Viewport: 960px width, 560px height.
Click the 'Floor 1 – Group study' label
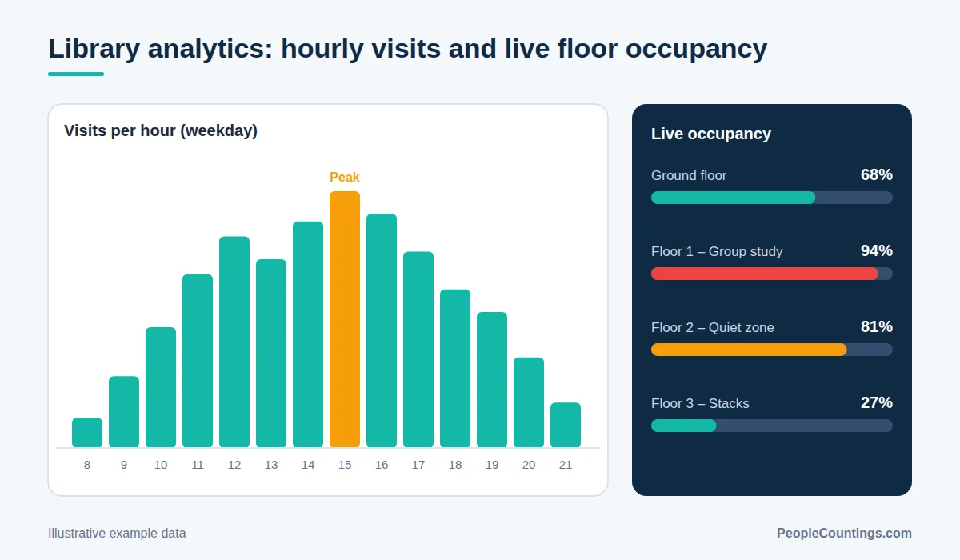(x=717, y=252)
